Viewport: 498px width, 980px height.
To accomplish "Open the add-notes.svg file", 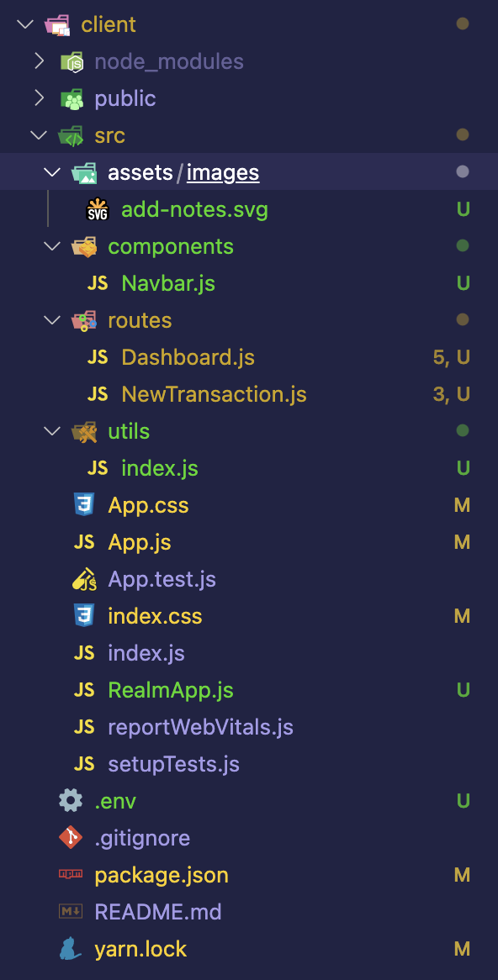I will pos(194,210).
